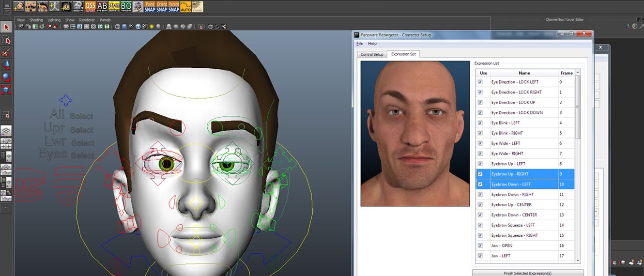Activate the AUTO shelf icon
Screen dimensions: 644x276
click(x=185, y=6)
